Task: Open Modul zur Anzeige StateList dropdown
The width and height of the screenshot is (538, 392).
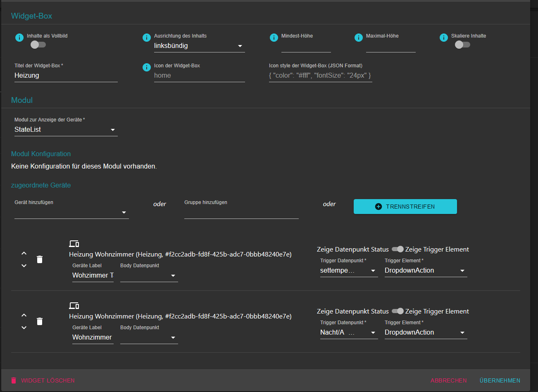Action: pos(66,130)
